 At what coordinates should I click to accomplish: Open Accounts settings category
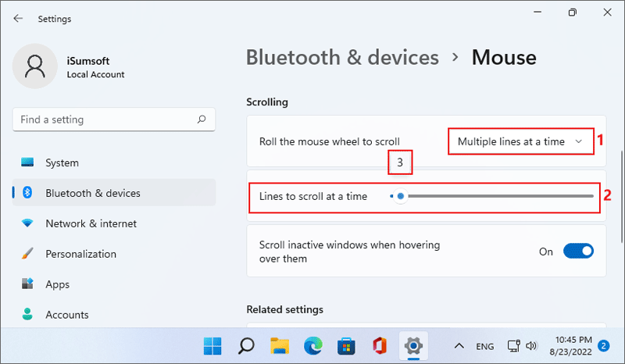(114, 314)
